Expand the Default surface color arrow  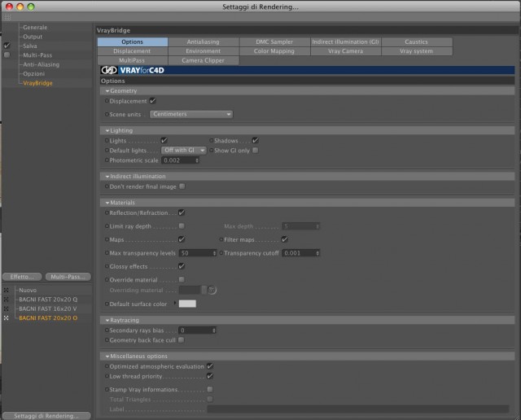coord(175,303)
